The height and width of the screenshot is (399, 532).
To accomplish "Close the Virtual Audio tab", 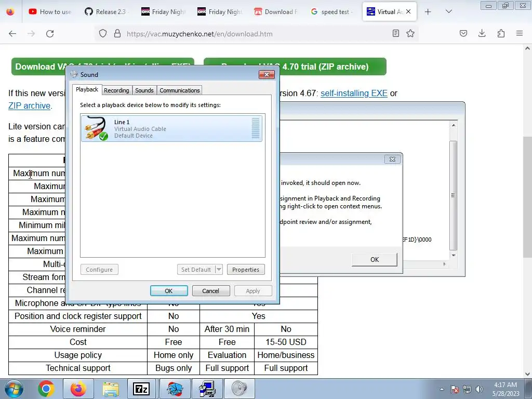I will click(408, 11).
